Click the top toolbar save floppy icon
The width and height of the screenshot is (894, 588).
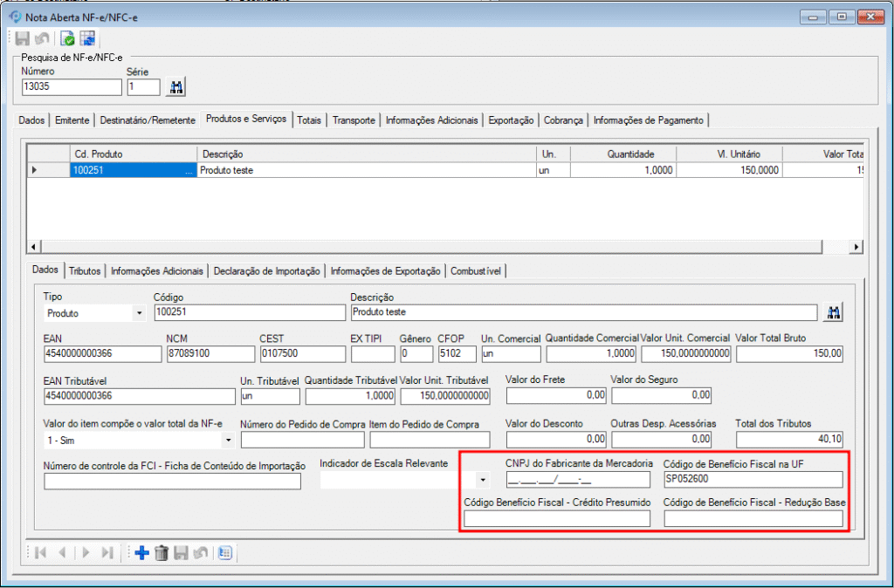(23, 38)
